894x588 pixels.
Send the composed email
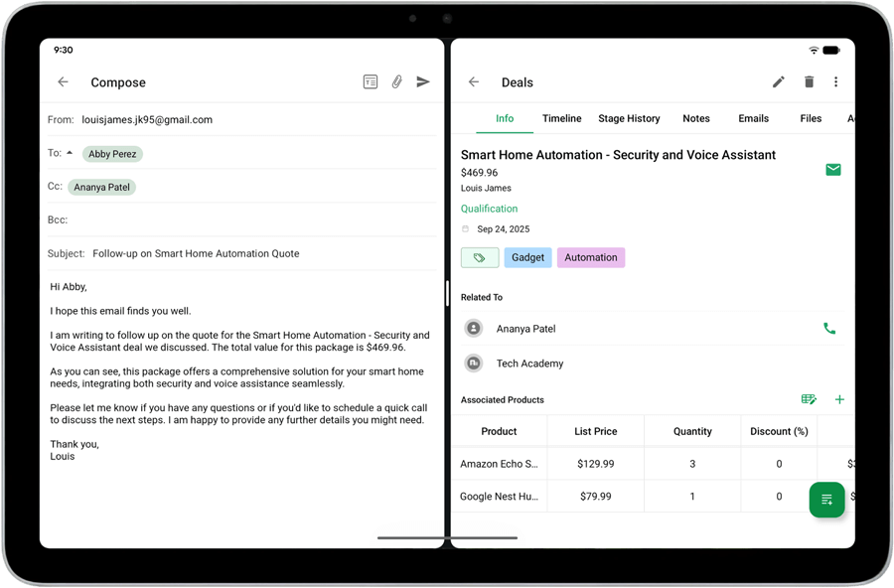click(x=423, y=82)
